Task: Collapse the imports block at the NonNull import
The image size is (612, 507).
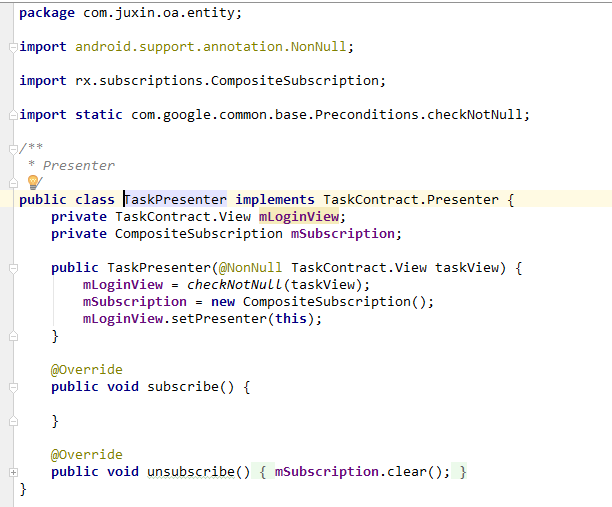Action: [13, 48]
